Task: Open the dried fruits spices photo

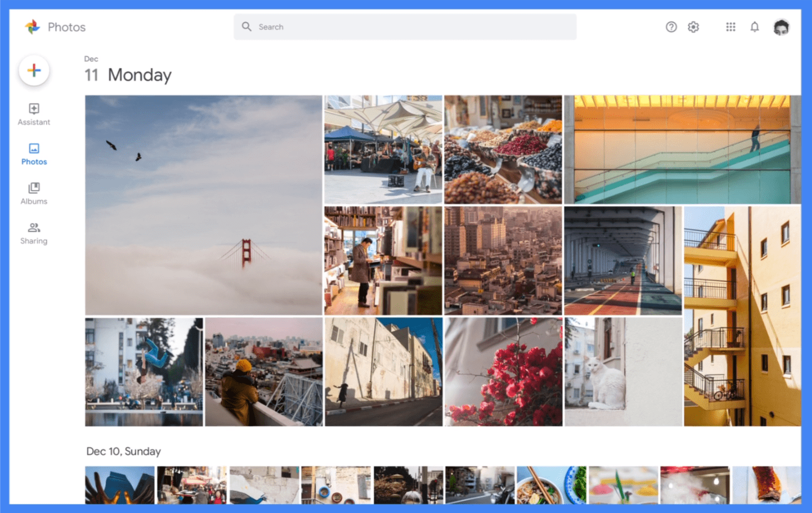Action: (503, 150)
